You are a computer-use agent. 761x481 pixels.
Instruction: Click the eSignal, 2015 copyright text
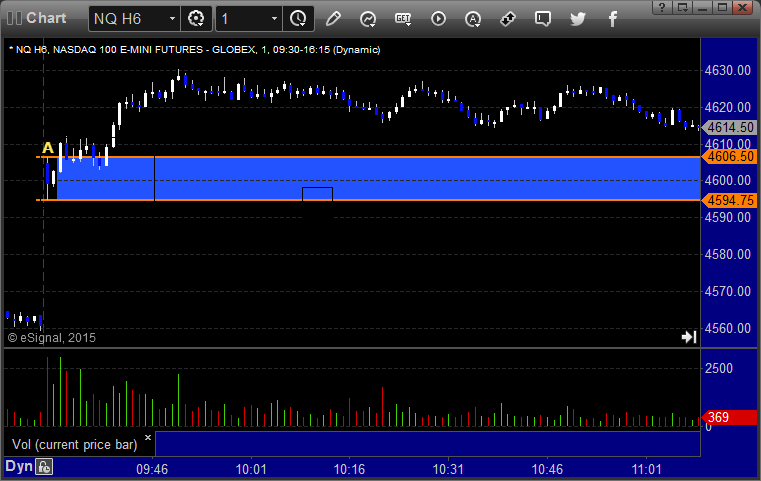pyautogui.click(x=52, y=338)
